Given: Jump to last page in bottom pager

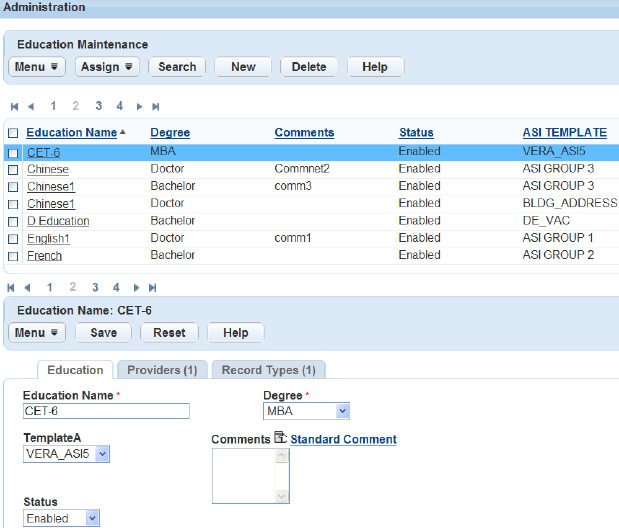Looking at the screenshot, I should 152,287.
